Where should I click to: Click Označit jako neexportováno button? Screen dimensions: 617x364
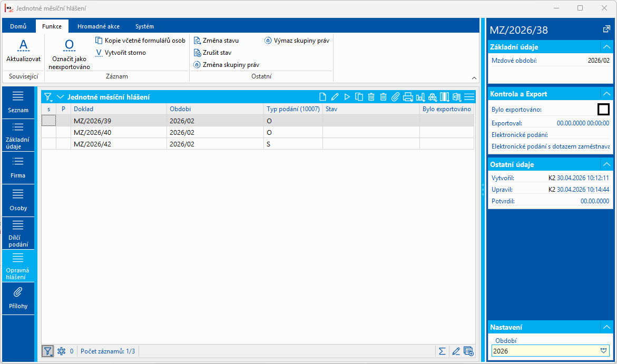tap(69, 55)
